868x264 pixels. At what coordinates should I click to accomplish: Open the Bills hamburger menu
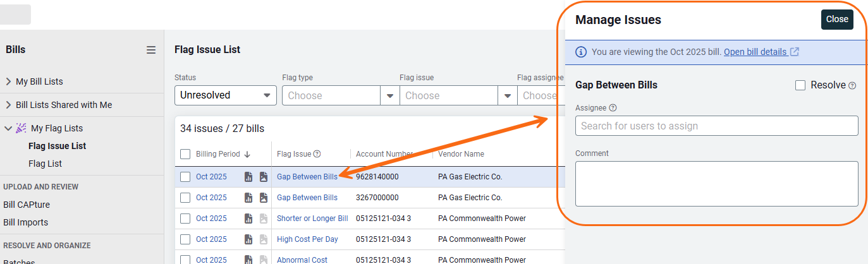(151, 50)
